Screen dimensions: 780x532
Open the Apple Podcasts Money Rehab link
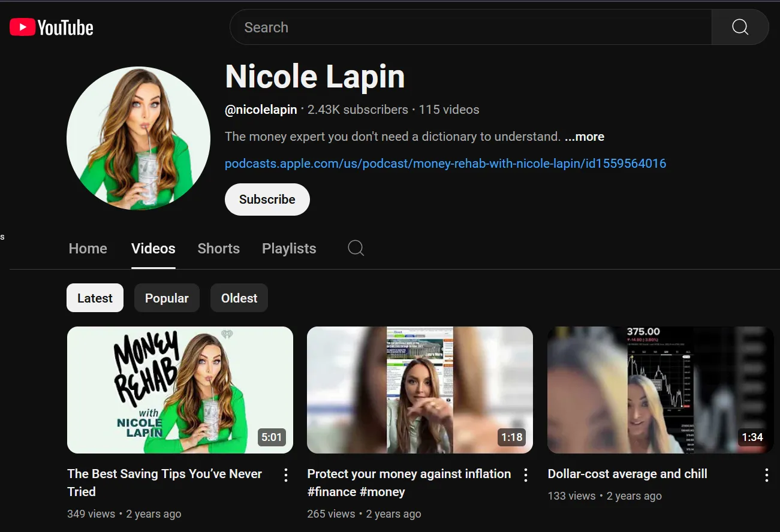click(445, 164)
